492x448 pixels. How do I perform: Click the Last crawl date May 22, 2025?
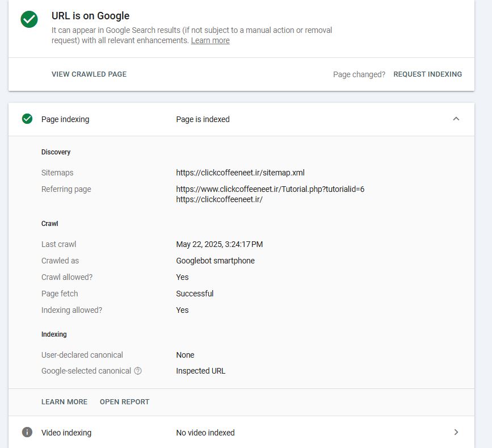(x=220, y=244)
